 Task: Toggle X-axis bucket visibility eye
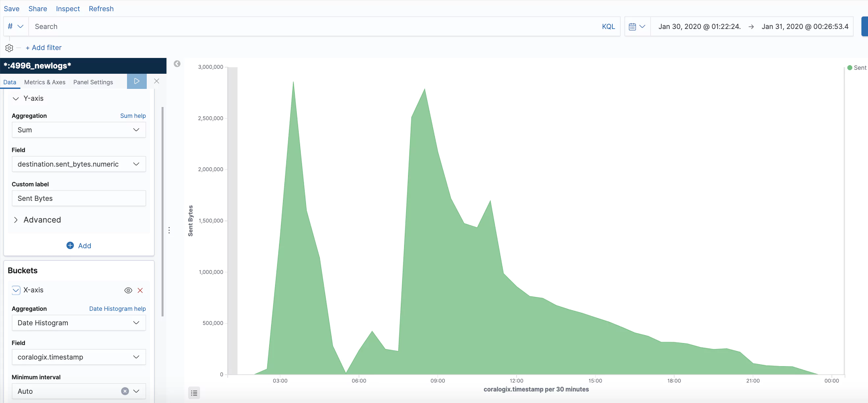point(128,290)
